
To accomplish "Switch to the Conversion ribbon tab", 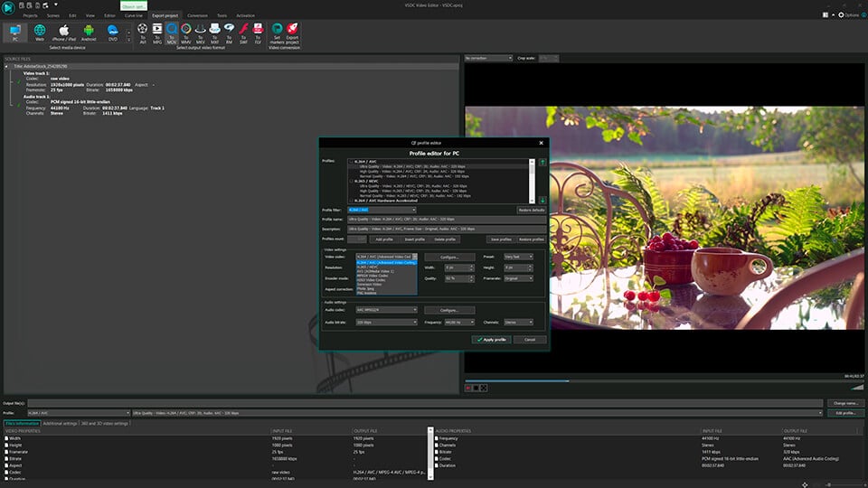I will coord(197,15).
